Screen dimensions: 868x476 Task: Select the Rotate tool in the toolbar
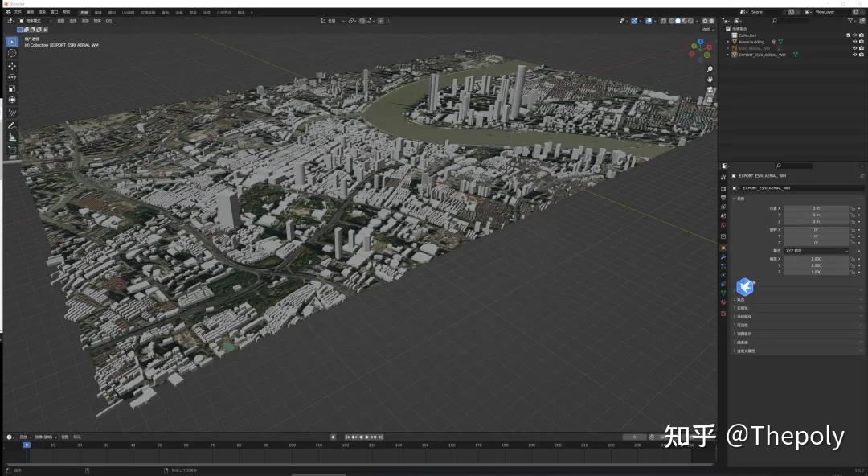coord(12,75)
